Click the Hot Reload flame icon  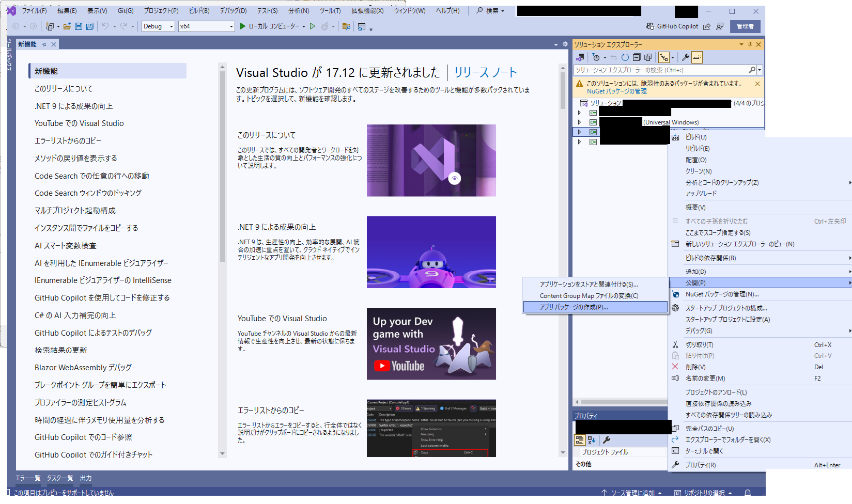coord(324,26)
